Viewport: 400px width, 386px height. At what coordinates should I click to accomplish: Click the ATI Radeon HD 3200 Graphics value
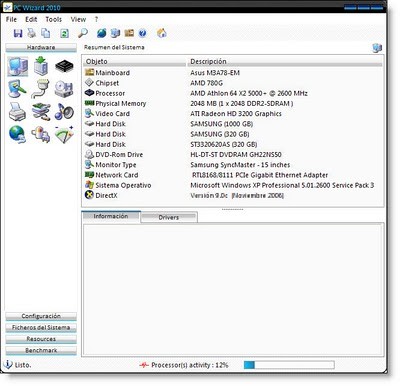tap(236, 114)
